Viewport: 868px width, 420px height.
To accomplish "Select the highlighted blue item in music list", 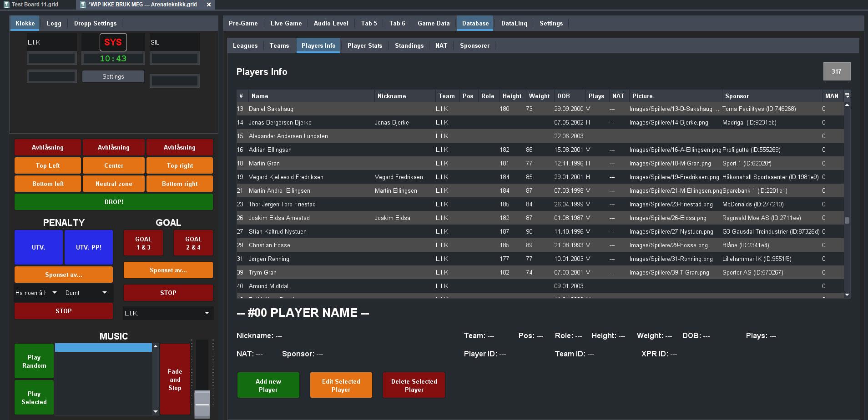I will pos(103,347).
